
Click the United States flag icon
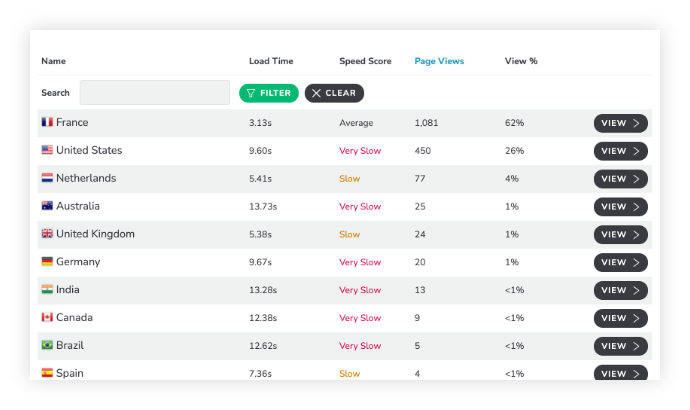click(47, 150)
